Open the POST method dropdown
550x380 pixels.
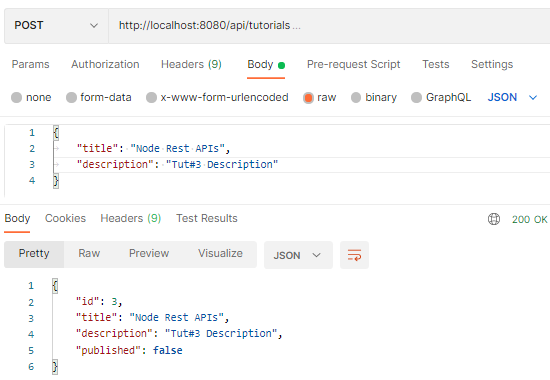(56, 26)
